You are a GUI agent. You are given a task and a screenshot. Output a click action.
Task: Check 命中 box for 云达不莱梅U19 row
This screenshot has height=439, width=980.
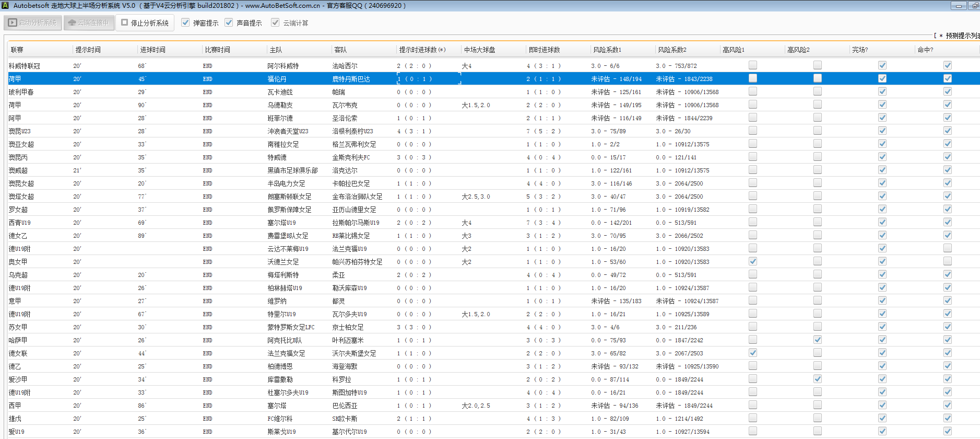(x=947, y=248)
